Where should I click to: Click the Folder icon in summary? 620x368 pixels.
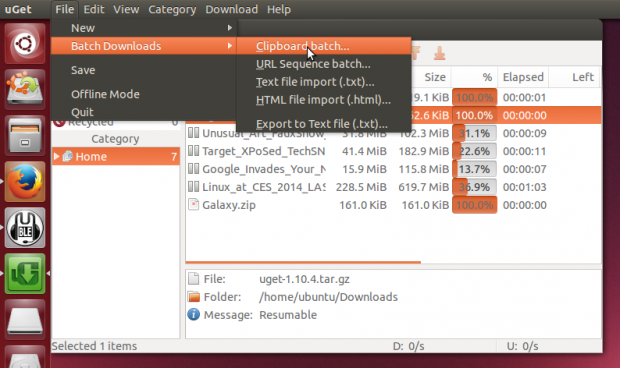[x=194, y=296]
